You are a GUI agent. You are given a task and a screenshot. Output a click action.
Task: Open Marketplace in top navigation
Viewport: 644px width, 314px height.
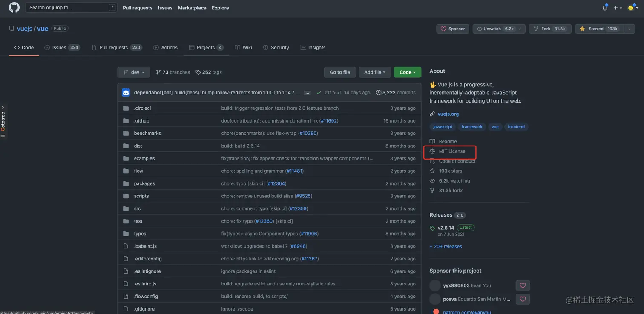[192, 8]
